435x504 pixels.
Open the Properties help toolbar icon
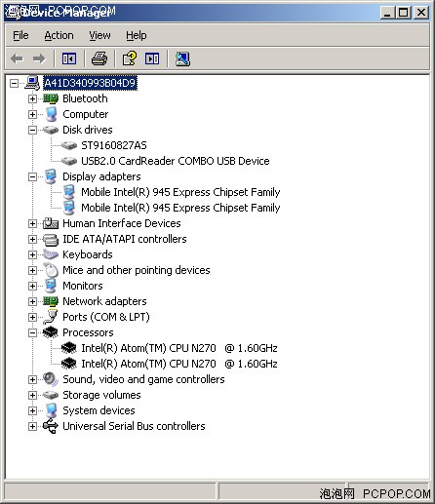(130, 58)
